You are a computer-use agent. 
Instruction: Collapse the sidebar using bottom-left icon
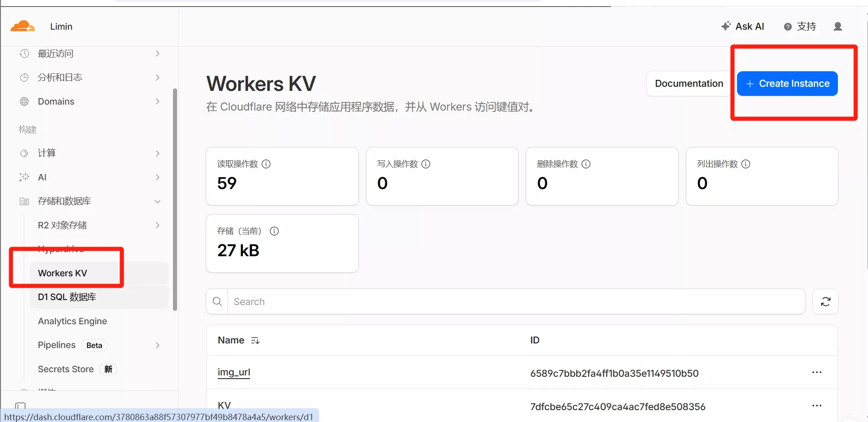point(21,406)
